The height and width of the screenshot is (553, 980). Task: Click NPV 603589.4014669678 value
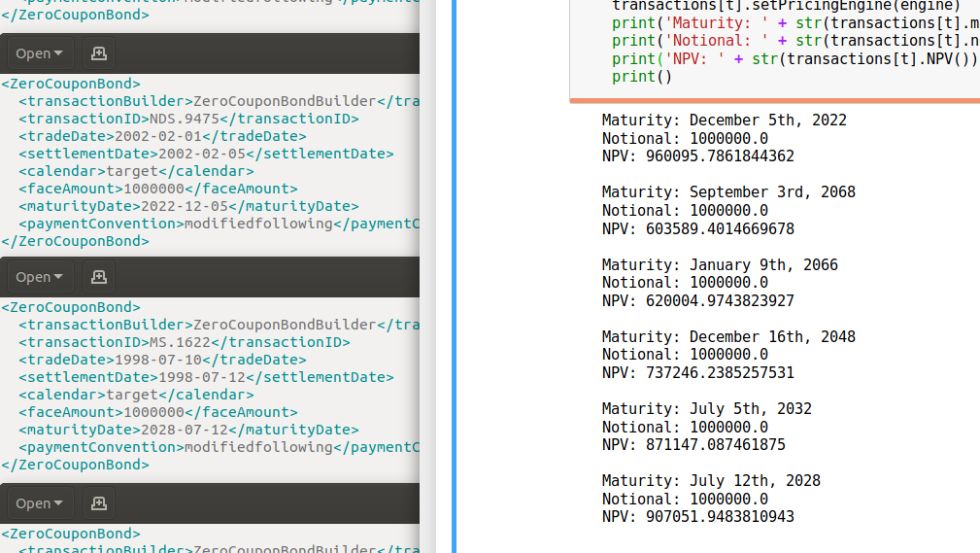point(720,229)
